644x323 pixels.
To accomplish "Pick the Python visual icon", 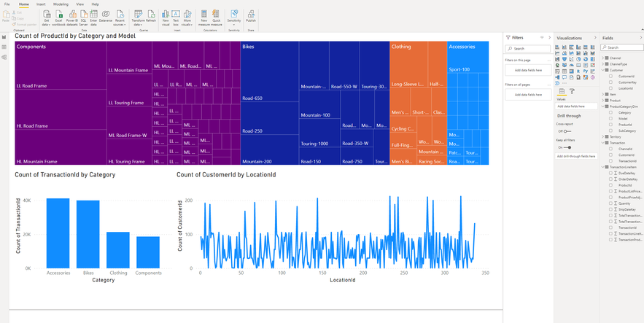I will [586, 71].
